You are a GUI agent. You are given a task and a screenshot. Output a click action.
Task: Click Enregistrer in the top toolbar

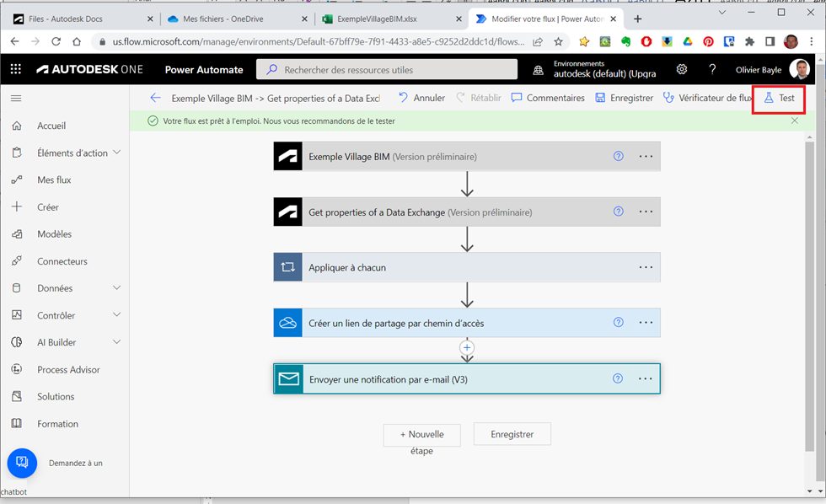625,98
